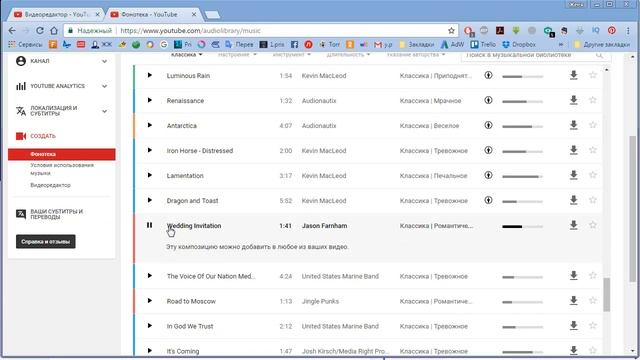Download the Wedding Invitation track
Viewport: 640px width, 360px height.
pyautogui.click(x=573, y=225)
